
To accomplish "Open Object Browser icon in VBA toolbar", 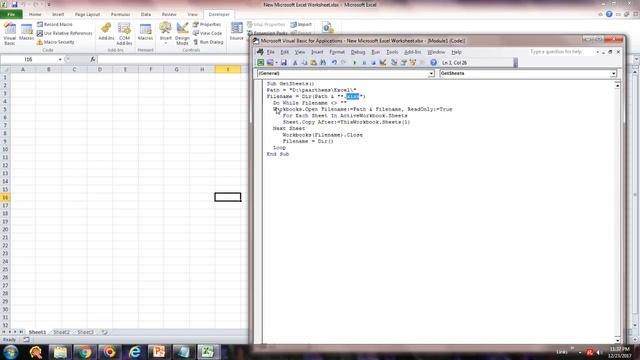I will tap(413, 62).
